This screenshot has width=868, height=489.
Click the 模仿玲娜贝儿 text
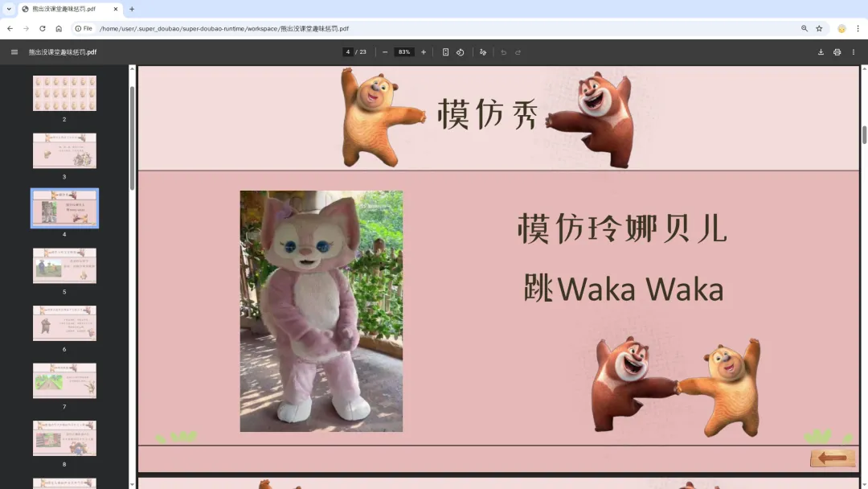tap(622, 228)
